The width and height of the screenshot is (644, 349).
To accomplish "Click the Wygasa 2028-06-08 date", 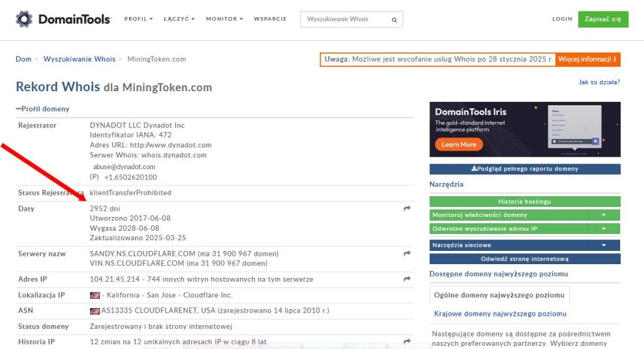I will (125, 228).
